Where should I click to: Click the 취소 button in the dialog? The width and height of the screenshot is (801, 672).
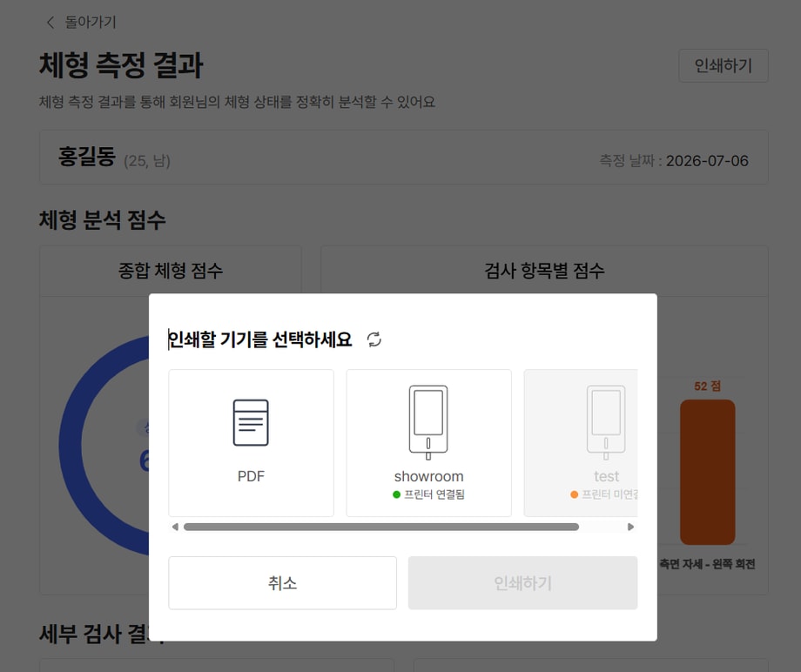[x=282, y=582]
